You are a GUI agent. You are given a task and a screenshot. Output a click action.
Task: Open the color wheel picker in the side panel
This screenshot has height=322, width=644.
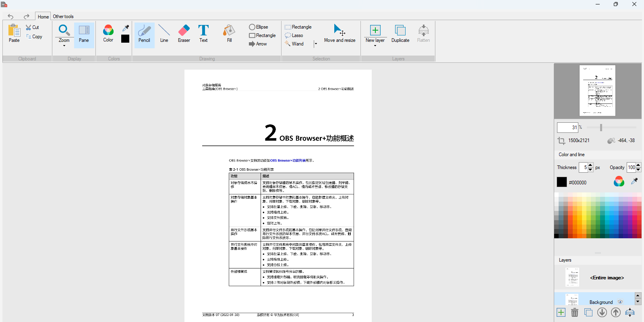coord(619,182)
